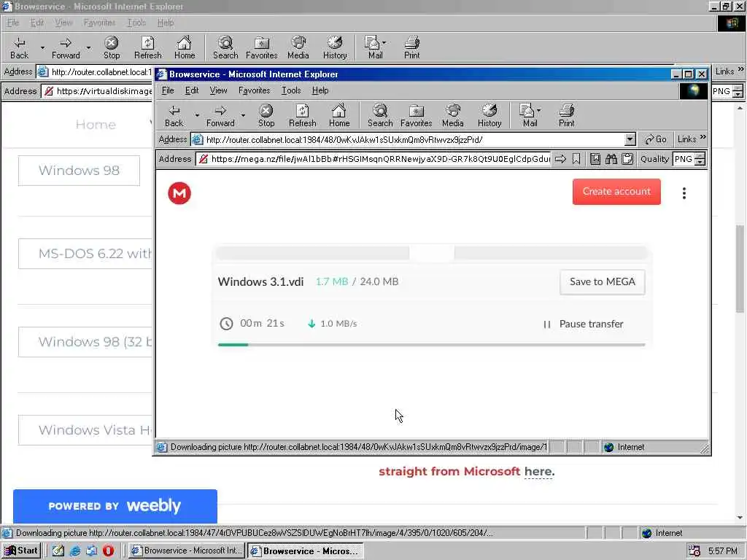This screenshot has height=560, width=747.
Task: Click Search in the background IE window
Action: 225,48
